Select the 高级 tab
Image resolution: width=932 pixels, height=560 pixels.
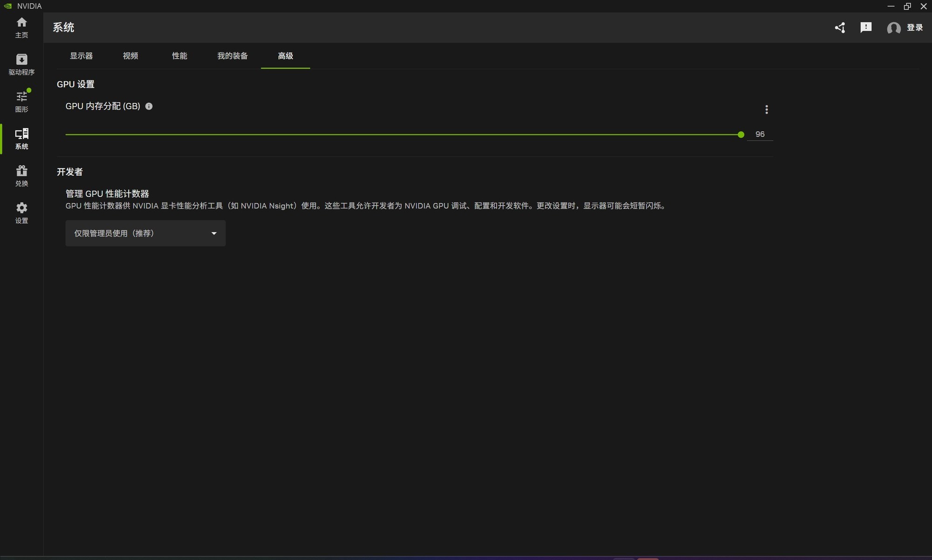pyautogui.click(x=285, y=56)
